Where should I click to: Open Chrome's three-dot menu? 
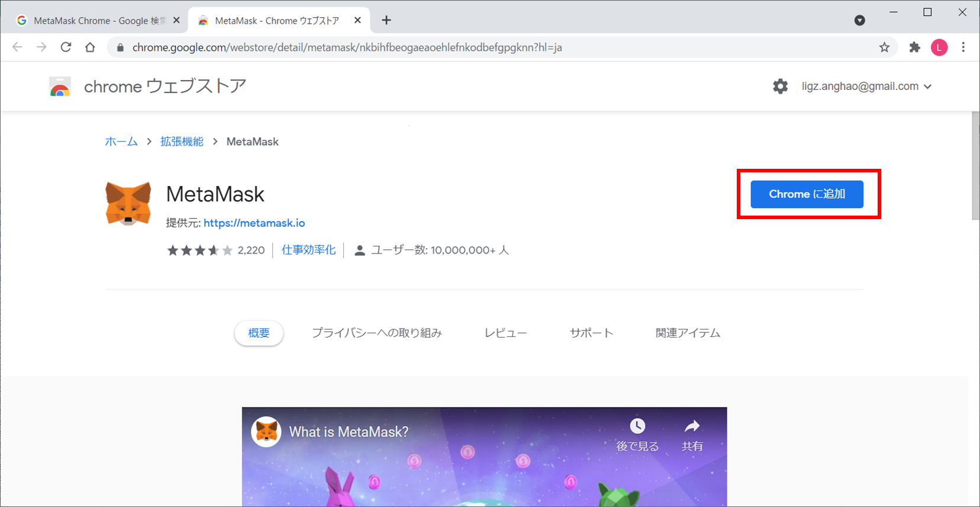(963, 47)
